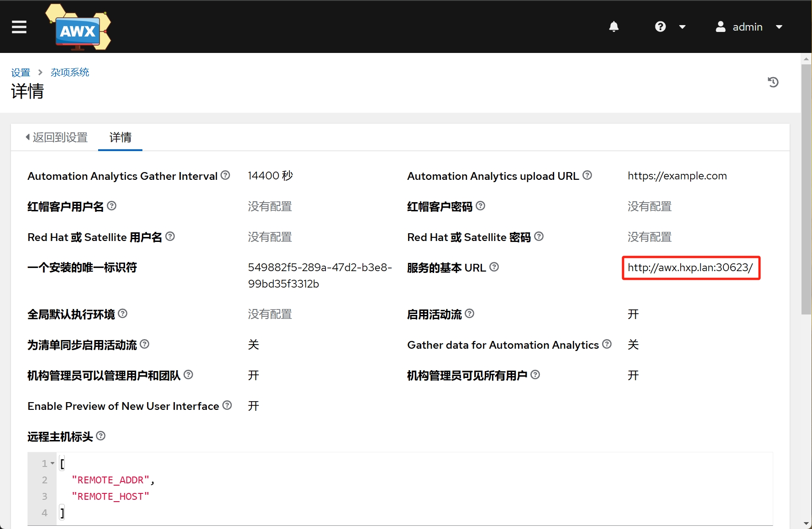Click the activity stream history icon
This screenshot has height=529, width=812.
pos(773,82)
